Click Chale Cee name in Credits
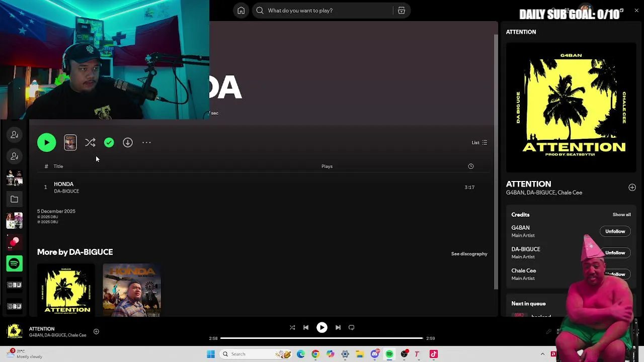Screen dimensions: 644x362 point(524,270)
